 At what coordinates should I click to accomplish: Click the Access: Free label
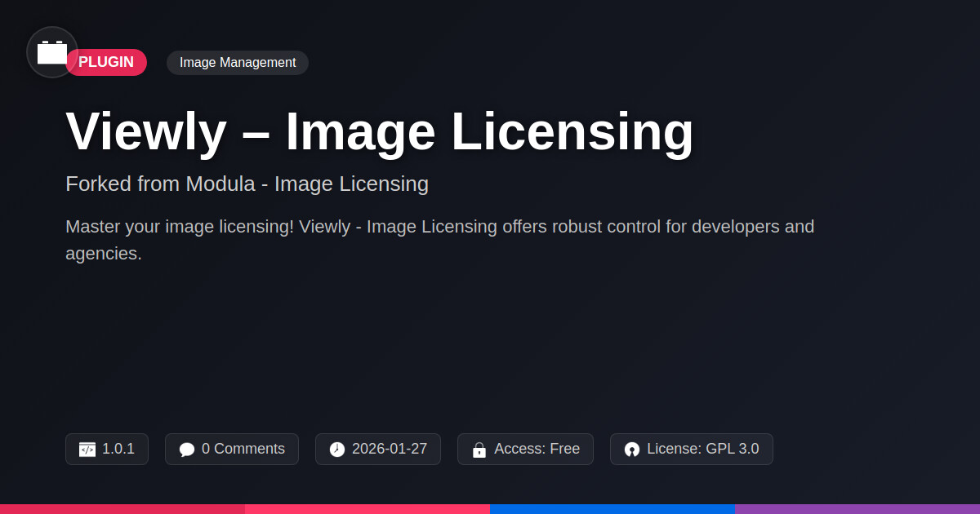(x=537, y=449)
